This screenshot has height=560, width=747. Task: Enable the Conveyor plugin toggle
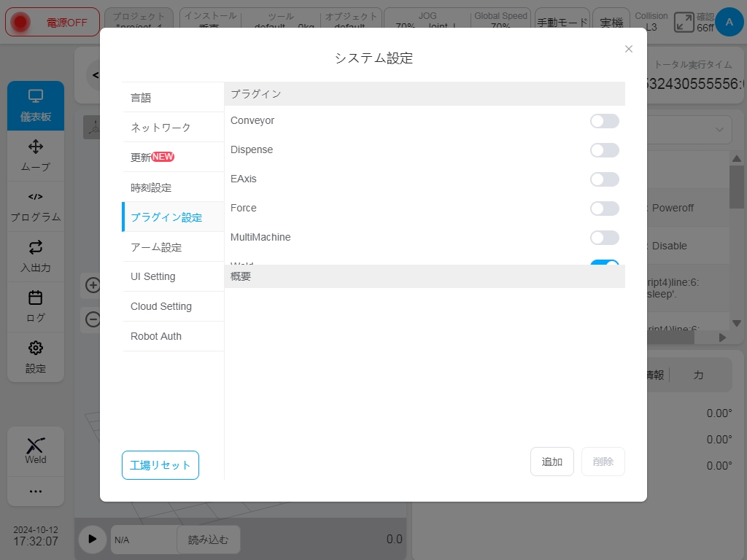[x=605, y=121]
